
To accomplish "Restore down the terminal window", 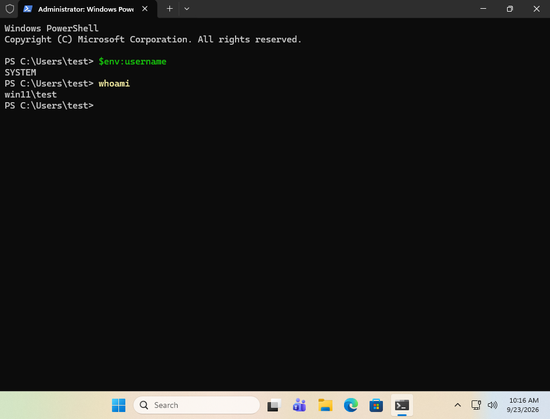I will click(x=510, y=9).
